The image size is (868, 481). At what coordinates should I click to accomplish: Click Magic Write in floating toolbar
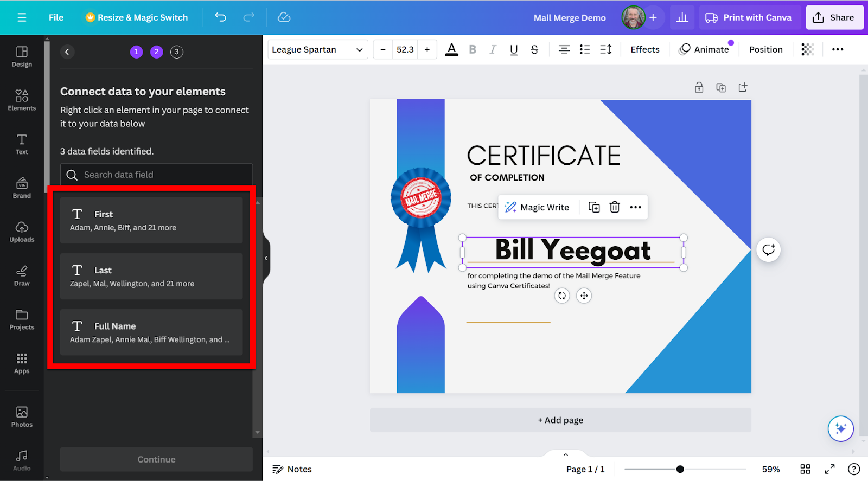coord(537,207)
